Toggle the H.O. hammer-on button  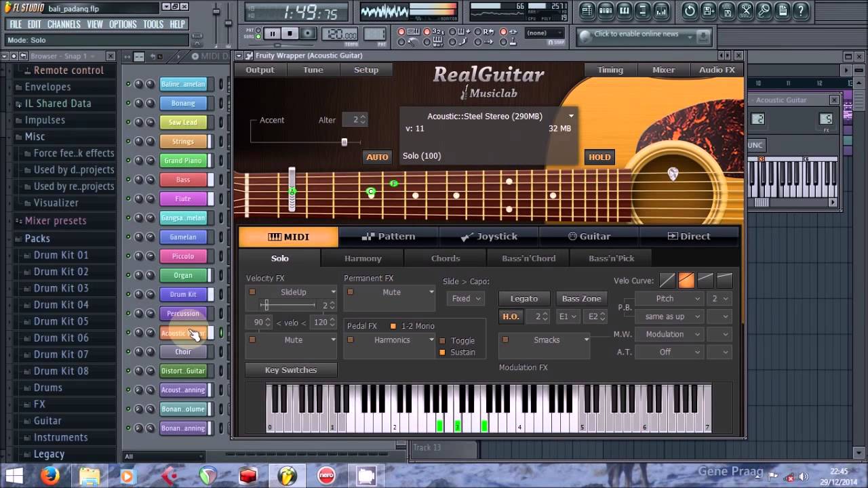point(511,317)
